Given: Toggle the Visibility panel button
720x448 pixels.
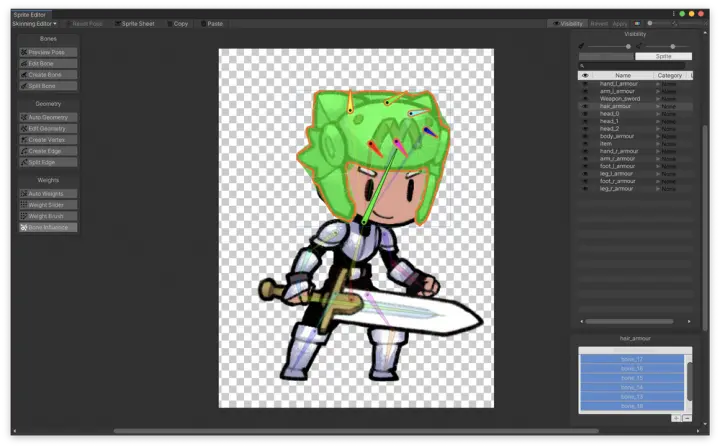Looking at the screenshot, I should click(568, 23).
